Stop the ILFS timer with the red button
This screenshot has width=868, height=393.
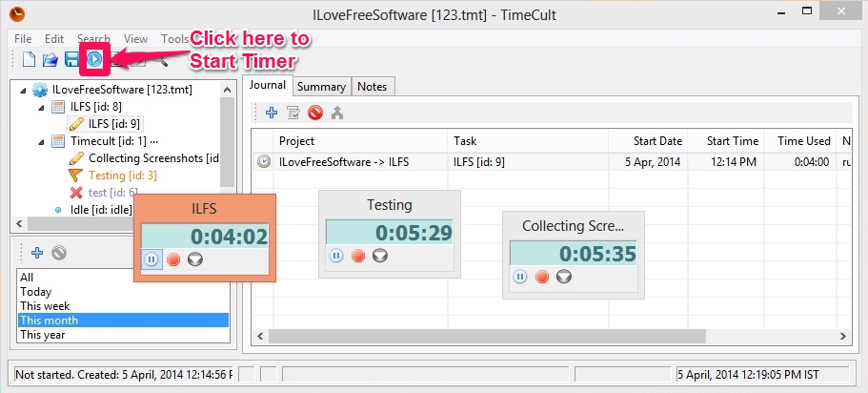pyautogui.click(x=173, y=259)
